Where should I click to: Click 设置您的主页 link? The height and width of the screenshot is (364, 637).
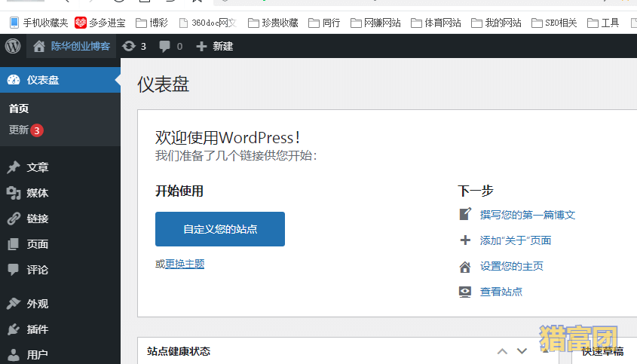click(x=511, y=266)
